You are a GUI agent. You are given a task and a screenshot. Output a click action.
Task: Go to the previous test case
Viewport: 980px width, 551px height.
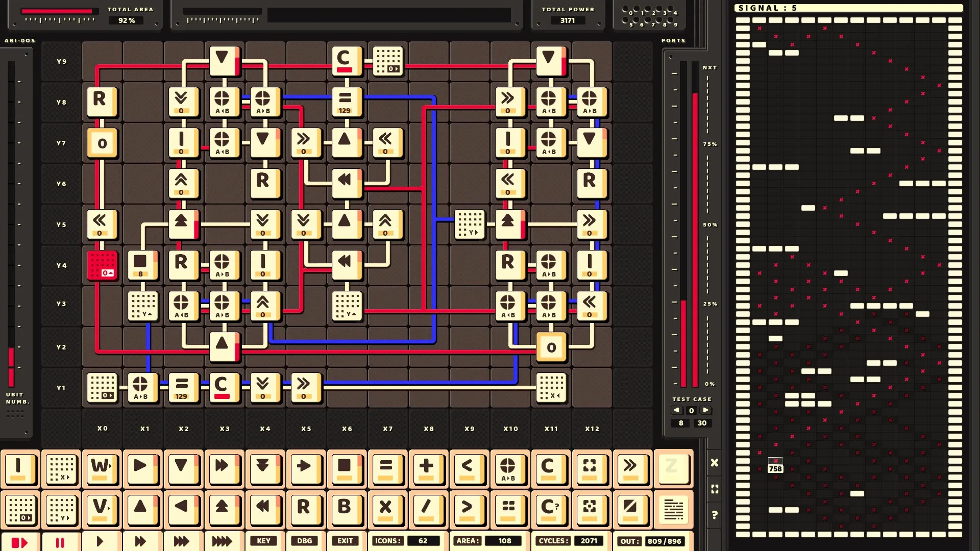tap(677, 410)
